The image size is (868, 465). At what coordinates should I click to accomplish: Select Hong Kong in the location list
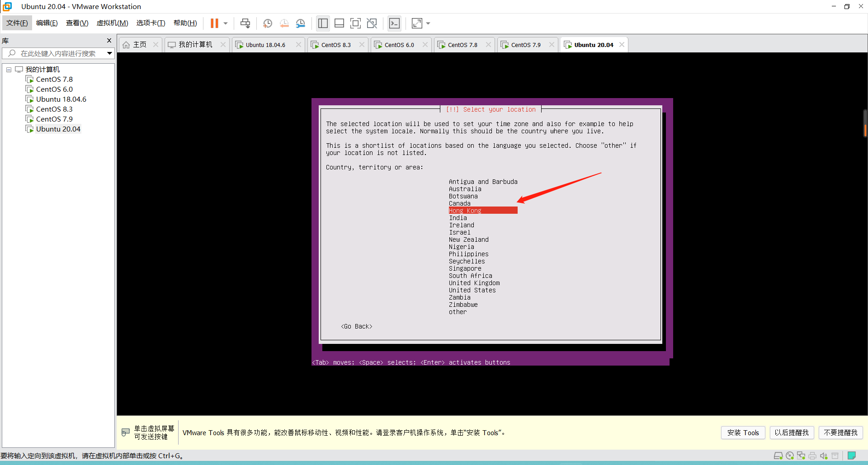tap(483, 211)
